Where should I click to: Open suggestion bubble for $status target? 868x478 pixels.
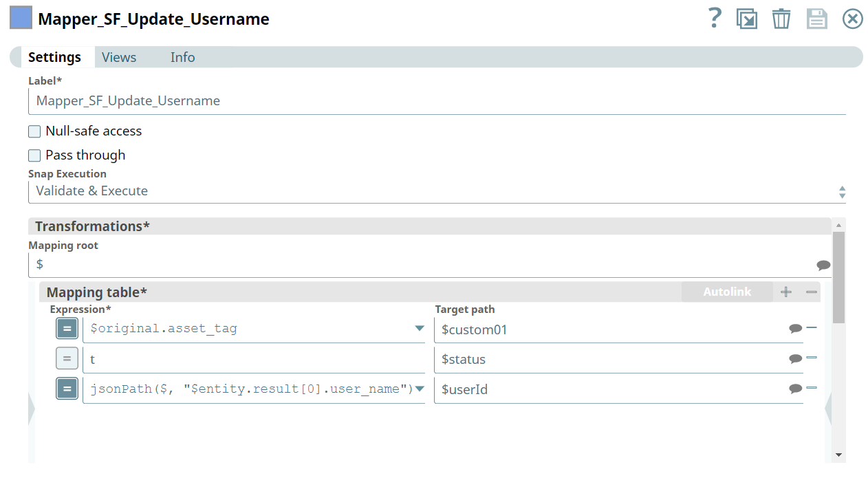(x=796, y=358)
